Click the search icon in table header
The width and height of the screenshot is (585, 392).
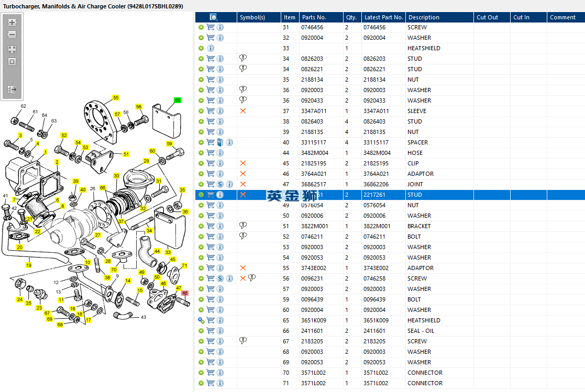(x=213, y=17)
